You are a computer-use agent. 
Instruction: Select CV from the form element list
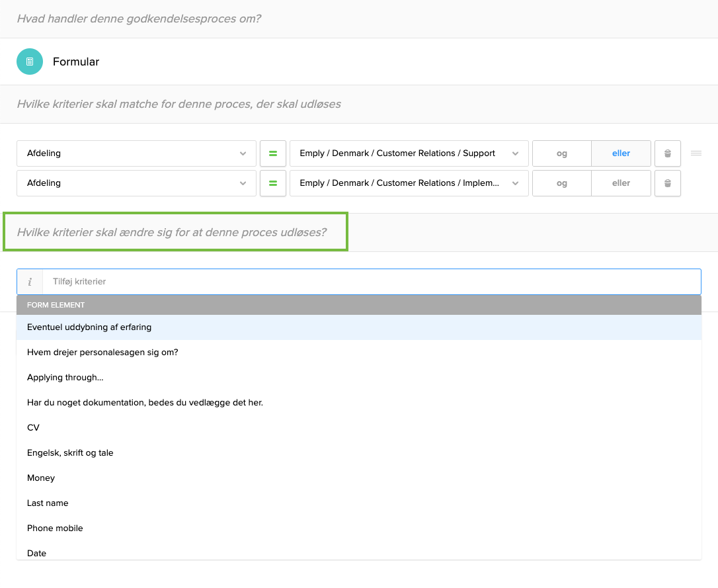coord(32,427)
